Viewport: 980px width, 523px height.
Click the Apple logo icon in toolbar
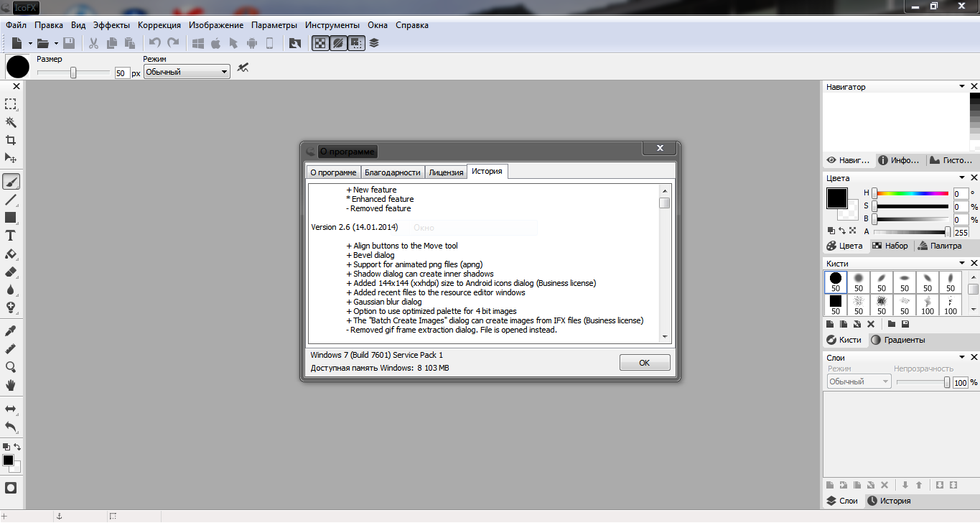(x=215, y=43)
